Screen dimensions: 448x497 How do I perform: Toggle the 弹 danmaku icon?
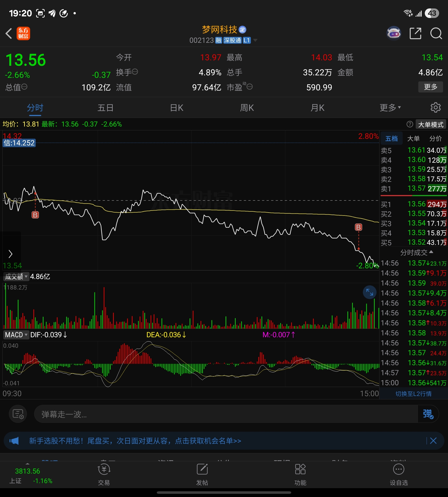428,414
